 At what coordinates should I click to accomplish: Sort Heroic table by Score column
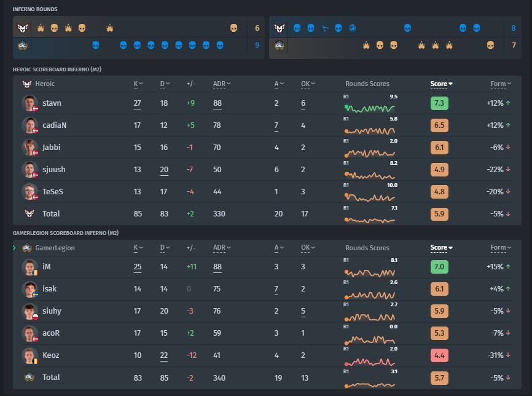tap(441, 84)
